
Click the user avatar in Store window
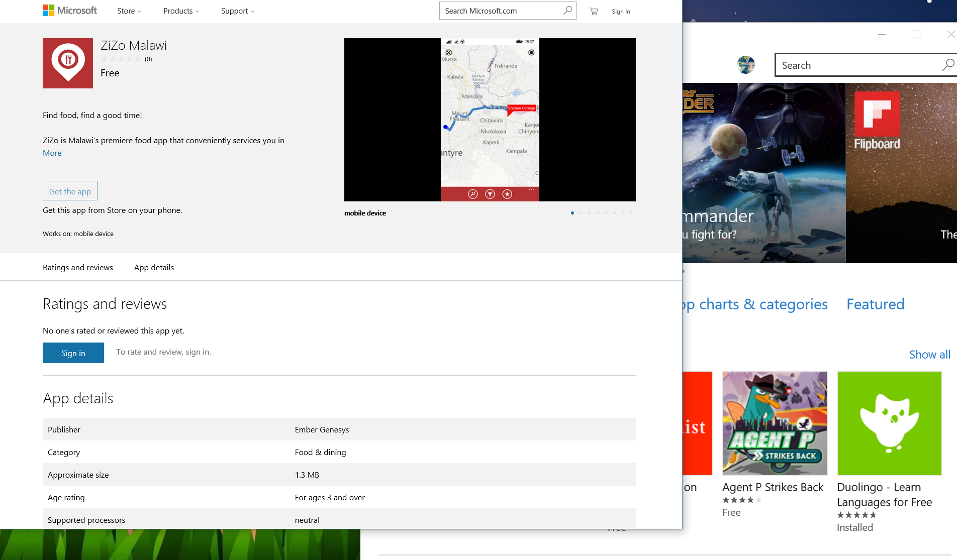pos(746,65)
